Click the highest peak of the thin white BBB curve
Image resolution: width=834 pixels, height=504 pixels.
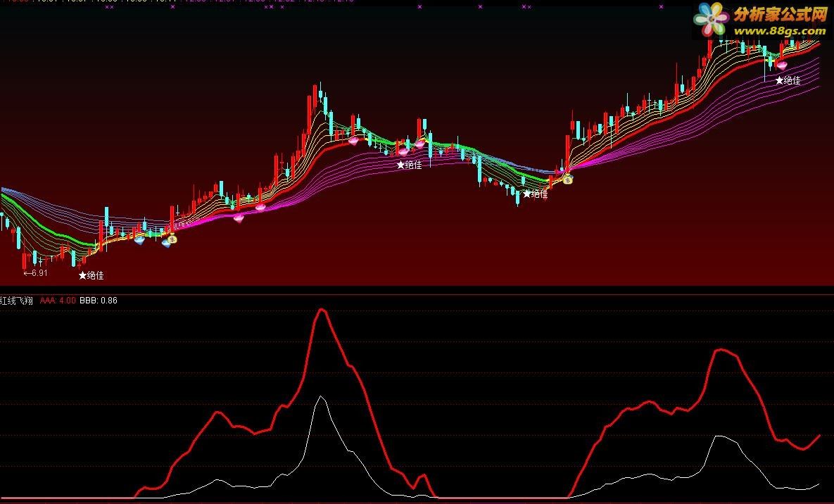coord(320,397)
